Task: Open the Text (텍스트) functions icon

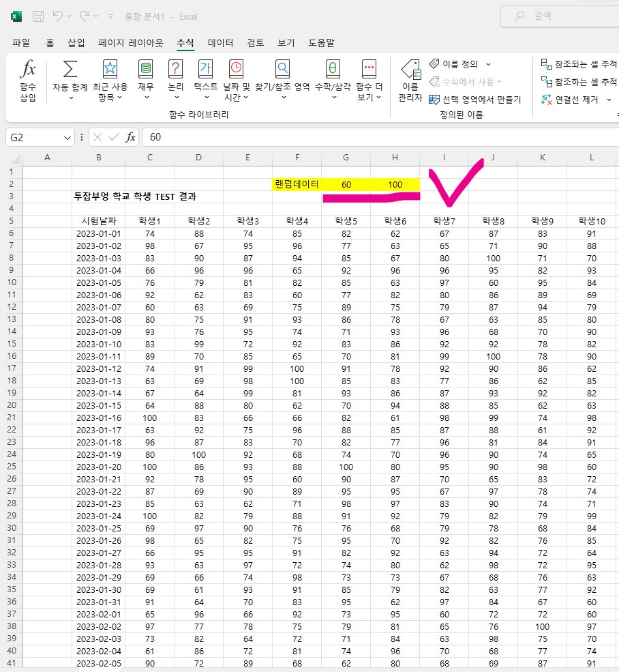Action: pyautogui.click(x=206, y=69)
